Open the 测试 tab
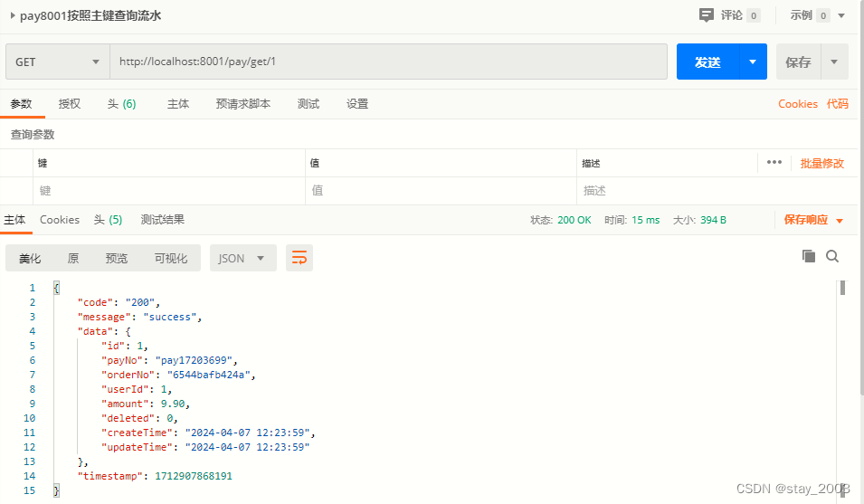This screenshot has width=864, height=504. click(308, 103)
